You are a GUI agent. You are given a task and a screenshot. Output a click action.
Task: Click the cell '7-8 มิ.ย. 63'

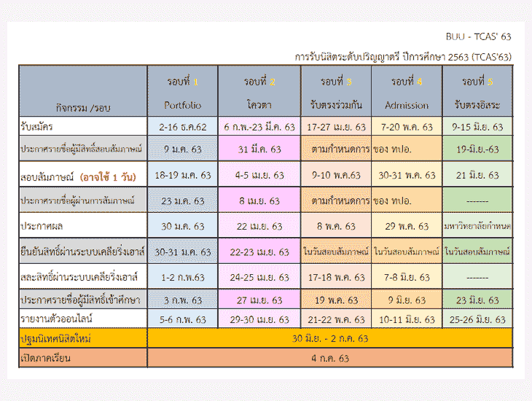point(407,276)
